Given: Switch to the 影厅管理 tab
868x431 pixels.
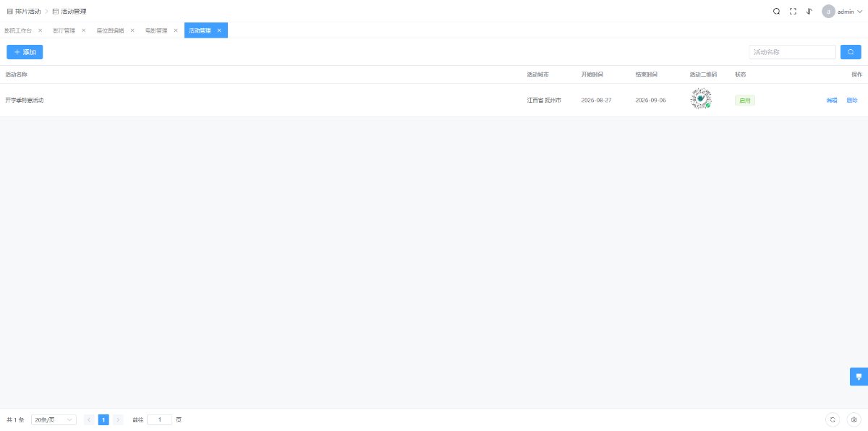Looking at the screenshot, I should 64,30.
